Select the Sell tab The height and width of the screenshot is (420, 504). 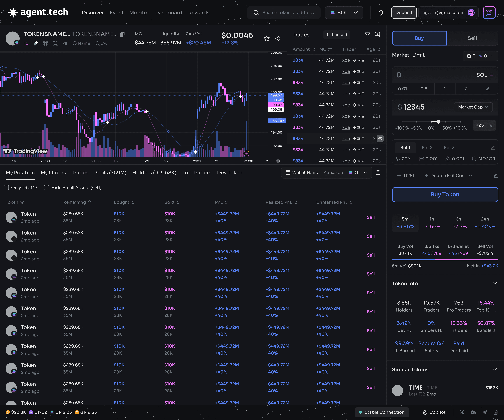point(472,38)
